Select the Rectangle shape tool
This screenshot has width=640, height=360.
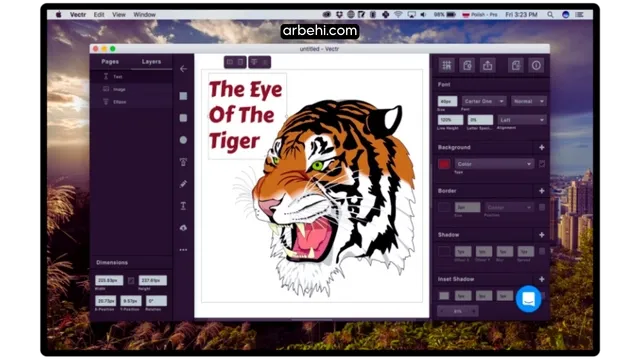tap(183, 96)
